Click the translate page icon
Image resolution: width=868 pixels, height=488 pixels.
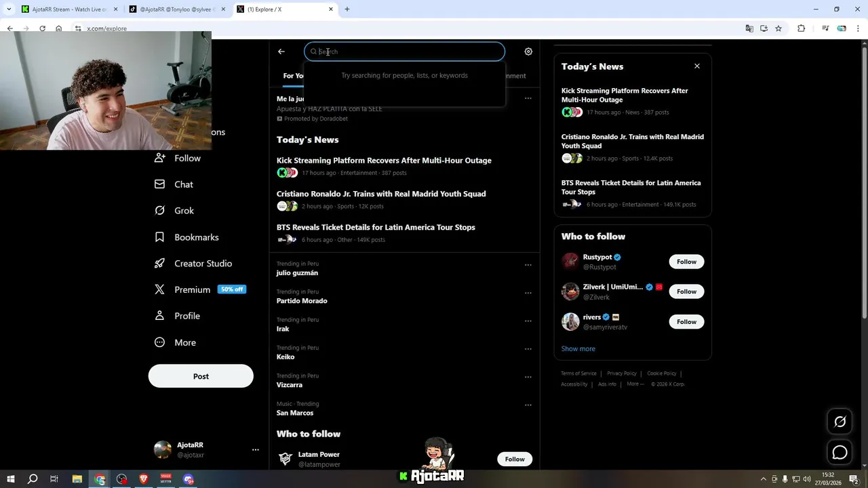749,28
